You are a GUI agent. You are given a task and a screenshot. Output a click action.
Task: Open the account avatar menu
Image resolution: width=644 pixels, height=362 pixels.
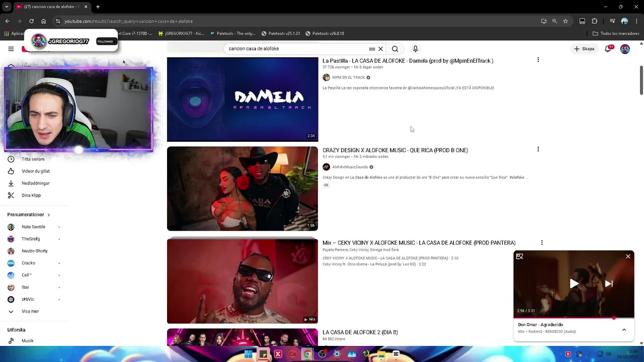click(x=625, y=49)
